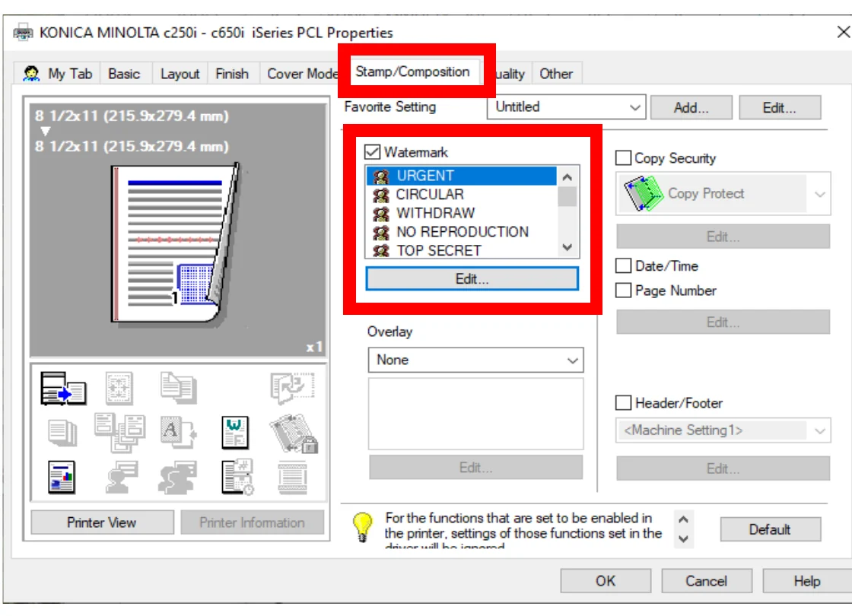Enable the Page Number checkbox

tap(623, 290)
